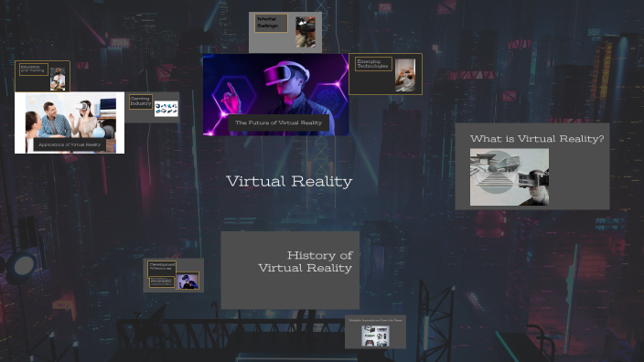The image size is (644, 362).
Task: Select the 'Potential Challenges' subtopic label
Action: (271, 23)
